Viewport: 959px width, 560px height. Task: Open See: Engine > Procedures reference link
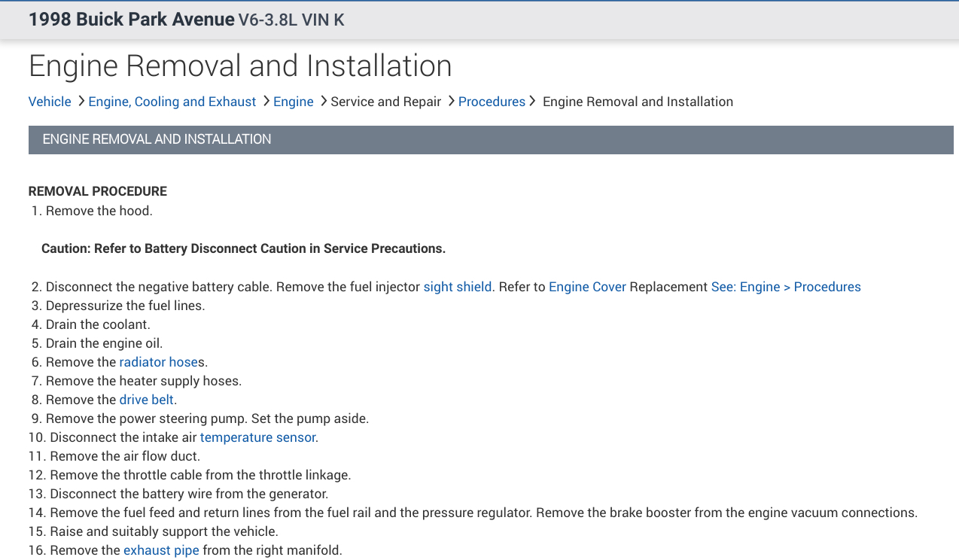pyautogui.click(x=786, y=287)
